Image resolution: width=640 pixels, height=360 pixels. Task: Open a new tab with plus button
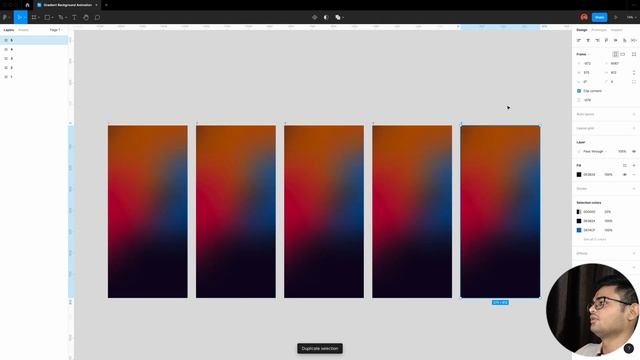pyautogui.click(x=106, y=5)
